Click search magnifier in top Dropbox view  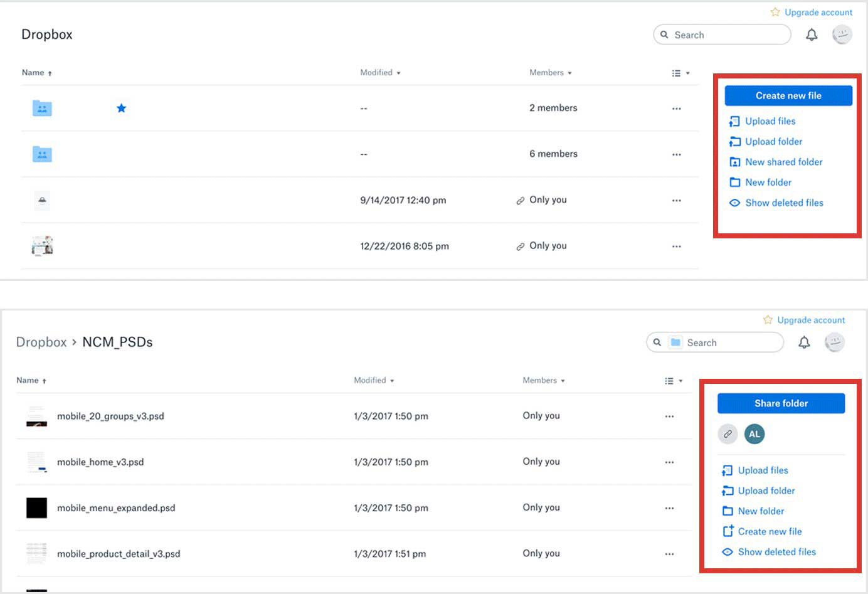click(664, 34)
